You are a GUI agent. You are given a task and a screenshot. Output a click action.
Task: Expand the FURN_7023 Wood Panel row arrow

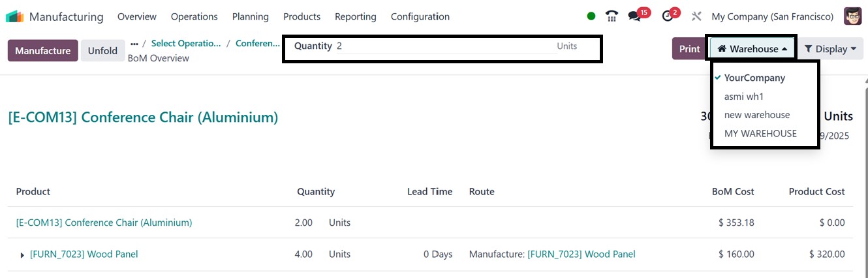[x=22, y=255]
